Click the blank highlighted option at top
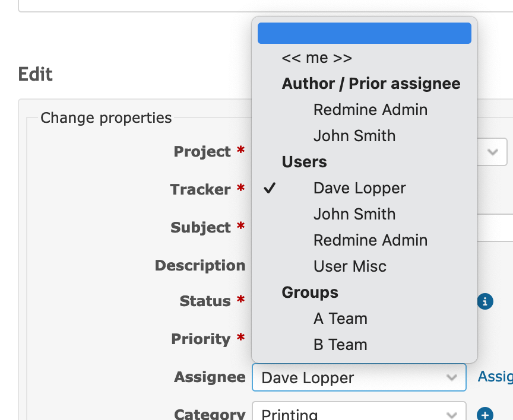The image size is (513, 420). 364,33
